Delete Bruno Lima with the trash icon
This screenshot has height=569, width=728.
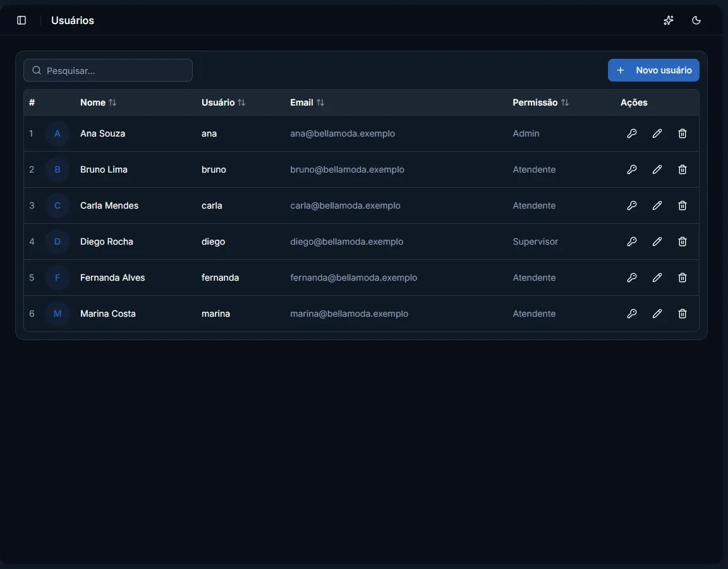[x=682, y=169]
